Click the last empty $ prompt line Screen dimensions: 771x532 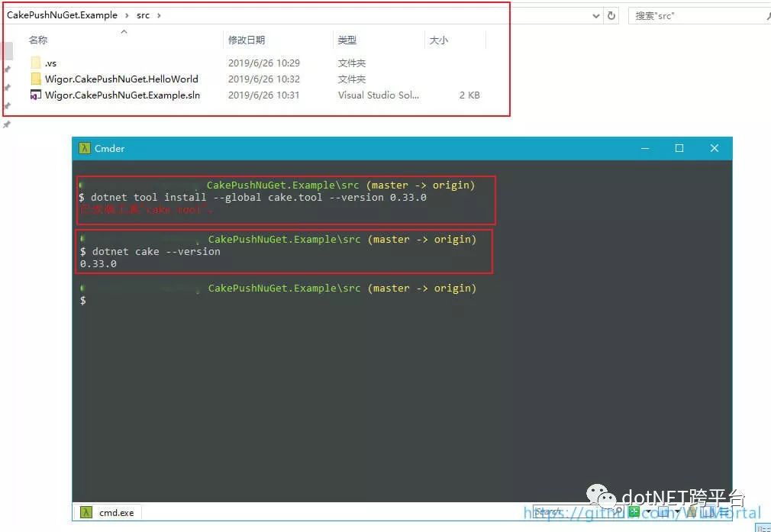point(83,301)
